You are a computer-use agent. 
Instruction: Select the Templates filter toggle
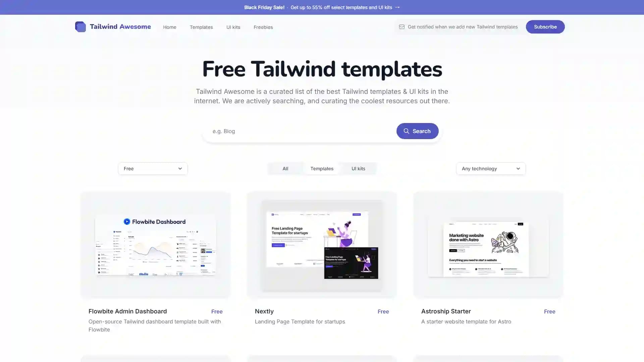coord(322,168)
